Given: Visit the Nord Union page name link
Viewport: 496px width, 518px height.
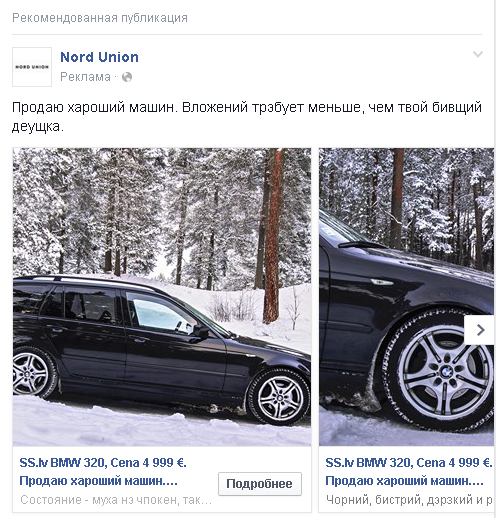Looking at the screenshot, I should [99, 57].
